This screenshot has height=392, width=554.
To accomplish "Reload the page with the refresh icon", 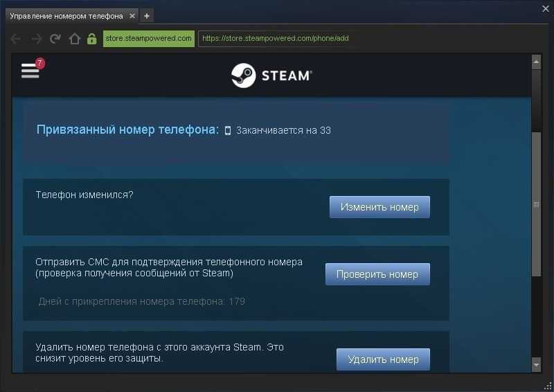I will pyautogui.click(x=55, y=38).
